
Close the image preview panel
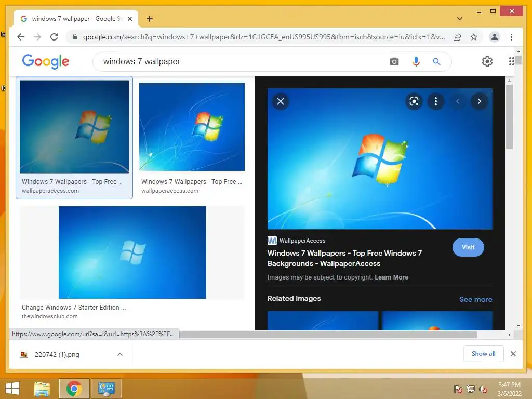(x=281, y=101)
